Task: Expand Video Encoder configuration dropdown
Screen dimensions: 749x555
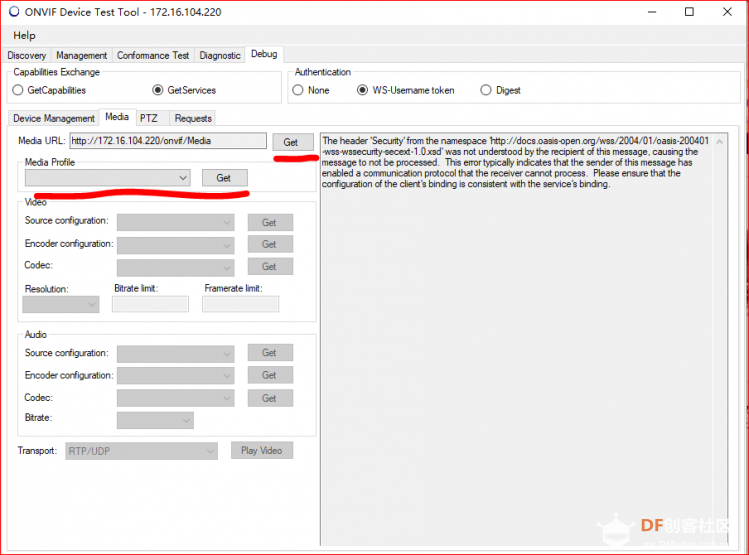Action: coord(176,245)
